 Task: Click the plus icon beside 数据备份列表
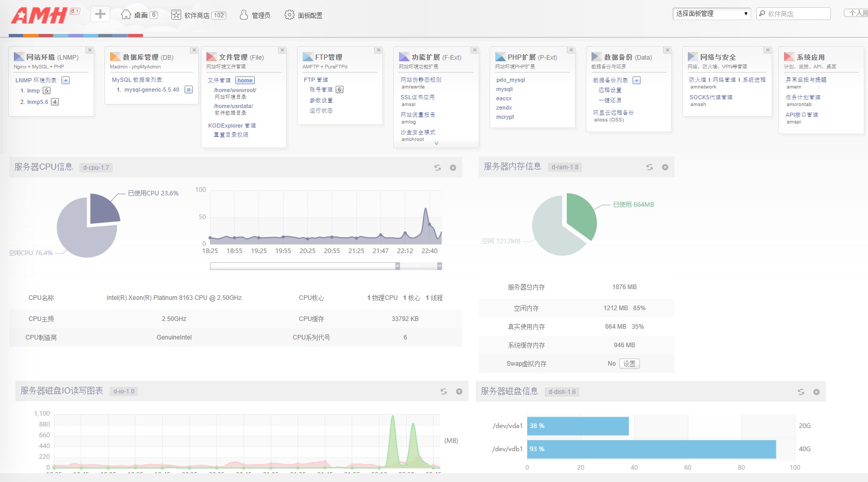[x=636, y=80]
